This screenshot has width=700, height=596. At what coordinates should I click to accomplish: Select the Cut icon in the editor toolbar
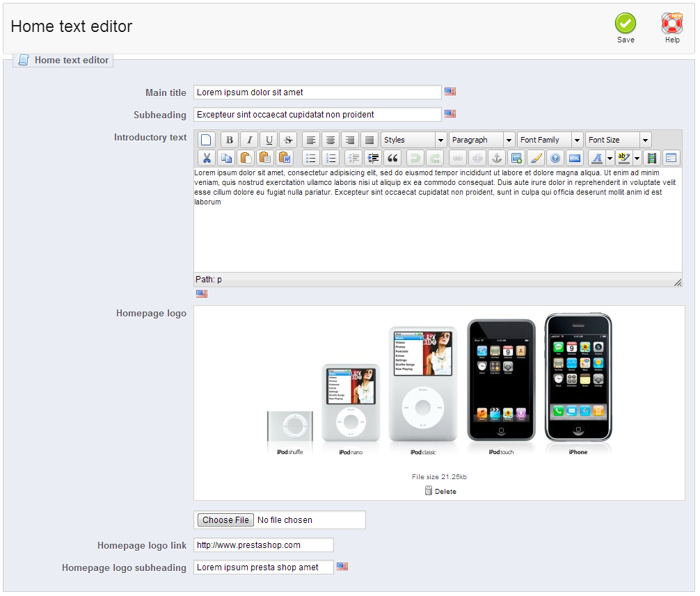(x=207, y=158)
